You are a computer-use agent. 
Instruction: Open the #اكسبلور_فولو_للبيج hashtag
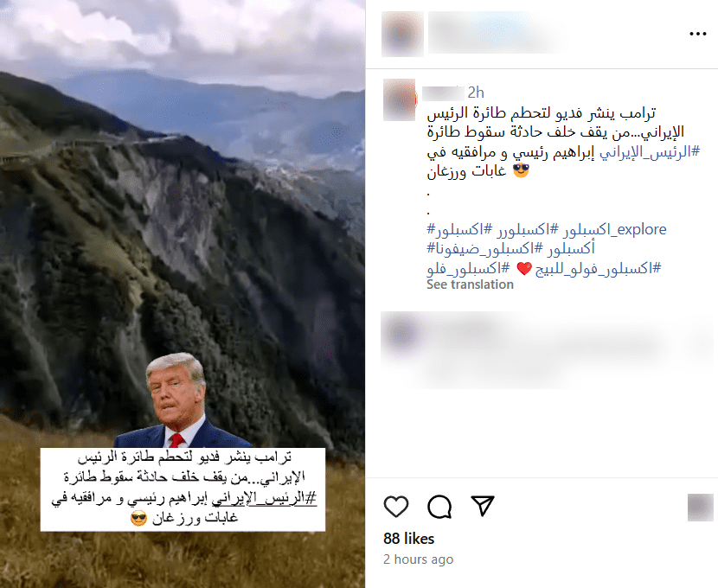pos(599,268)
